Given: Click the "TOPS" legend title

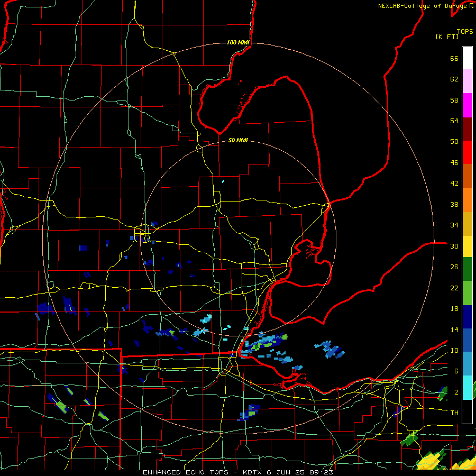Looking at the screenshot, I should (x=465, y=32).
